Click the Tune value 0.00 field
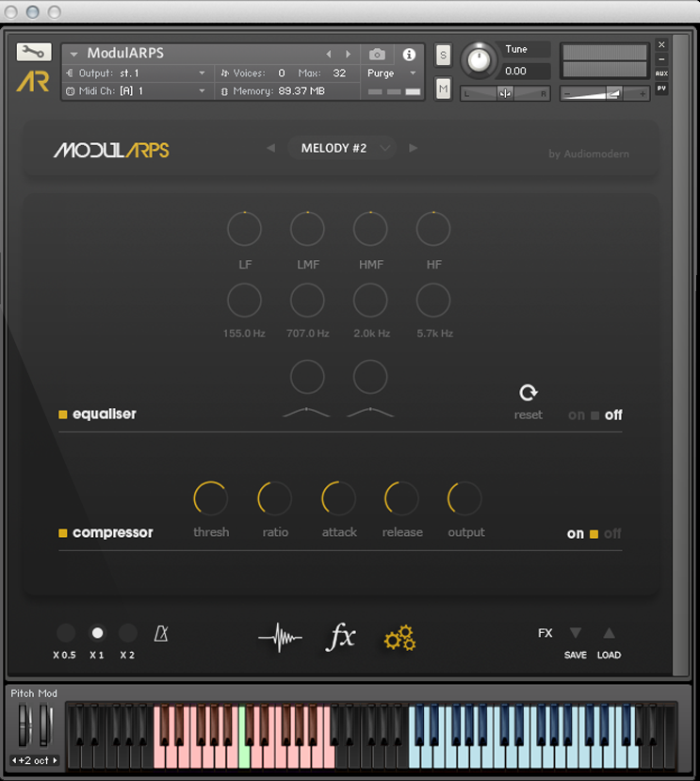This screenshot has width=700, height=781. coord(525,71)
